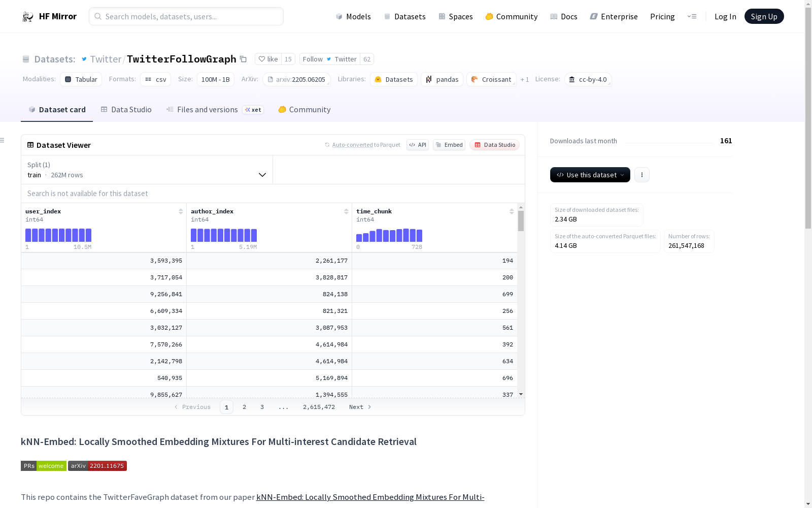Image resolution: width=812 pixels, height=508 pixels.
Task: Go to Datasets in the top navigation
Action: pos(404,17)
